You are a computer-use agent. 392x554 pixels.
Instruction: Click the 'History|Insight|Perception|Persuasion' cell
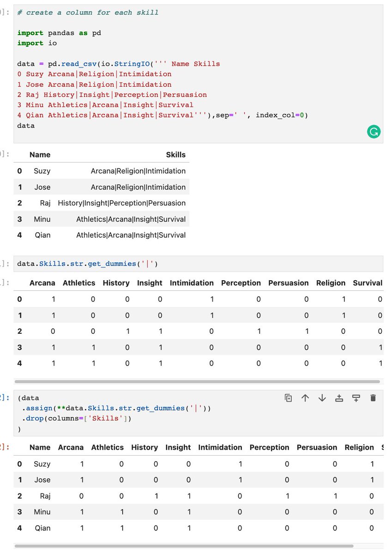coord(122,203)
